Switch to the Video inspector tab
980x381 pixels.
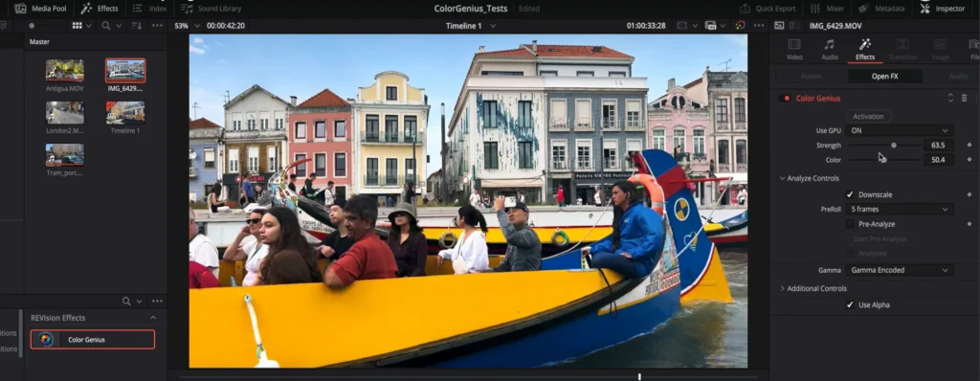click(794, 50)
